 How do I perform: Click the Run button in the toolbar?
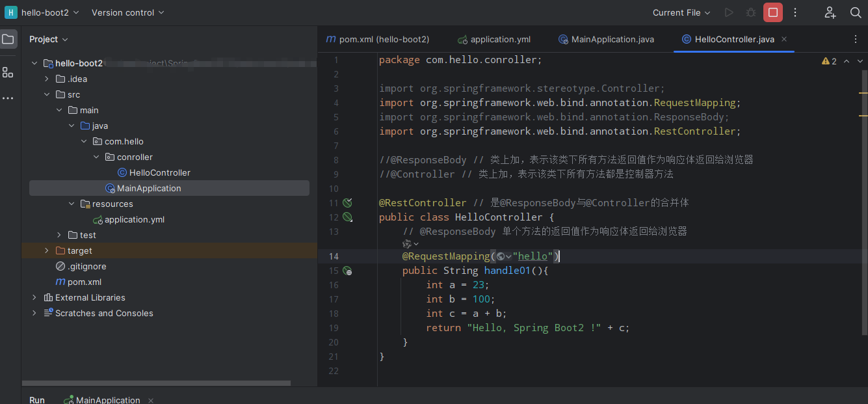(x=729, y=12)
